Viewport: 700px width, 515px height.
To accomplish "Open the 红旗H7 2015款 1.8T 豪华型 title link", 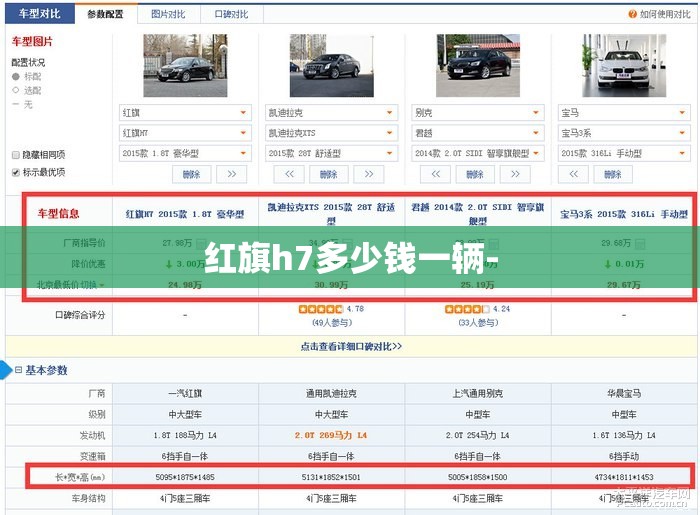I will [x=185, y=214].
